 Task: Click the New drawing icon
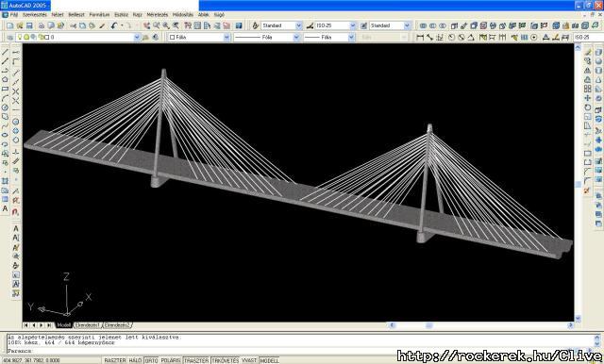pyautogui.click(x=10, y=25)
